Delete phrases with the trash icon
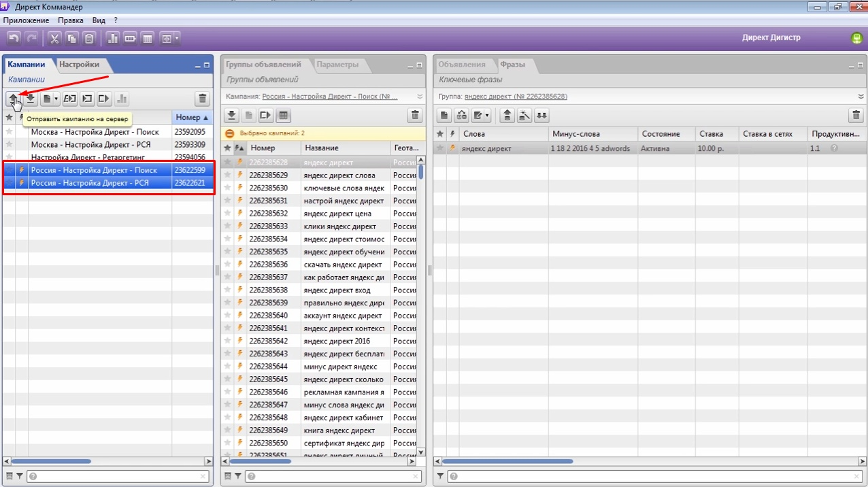The width and height of the screenshot is (868, 487). coord(856,116)
